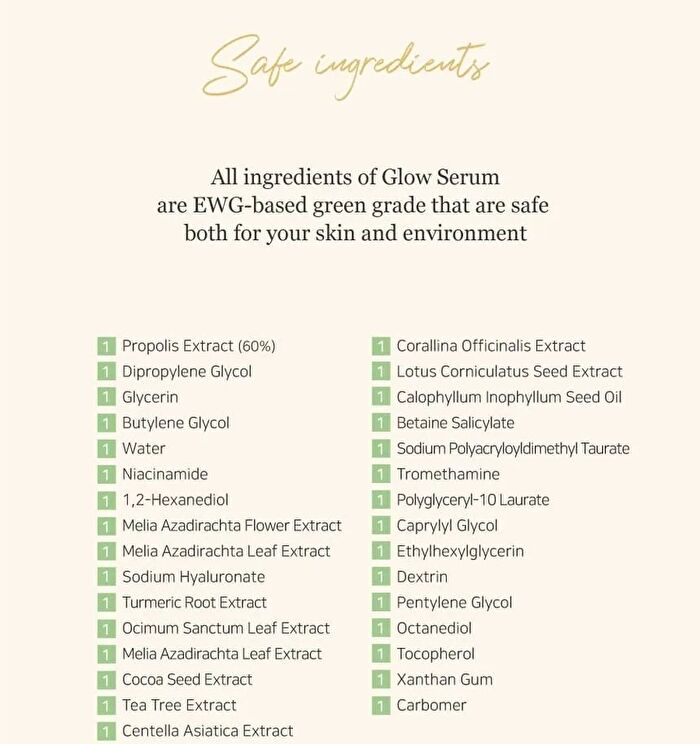Screen dimensions: 700x744
Task: Click the green badge beside Propolis Extract
Action: tap(106, 346)
